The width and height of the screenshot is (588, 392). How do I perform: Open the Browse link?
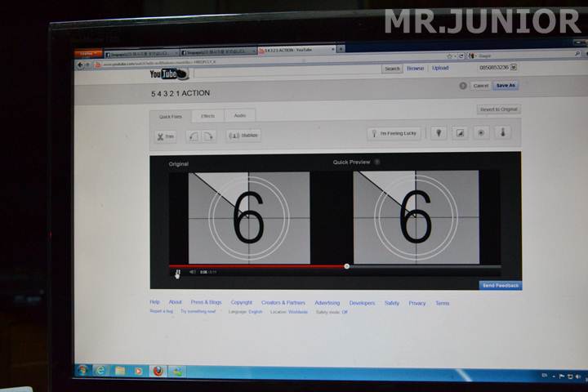pos(415,69)
